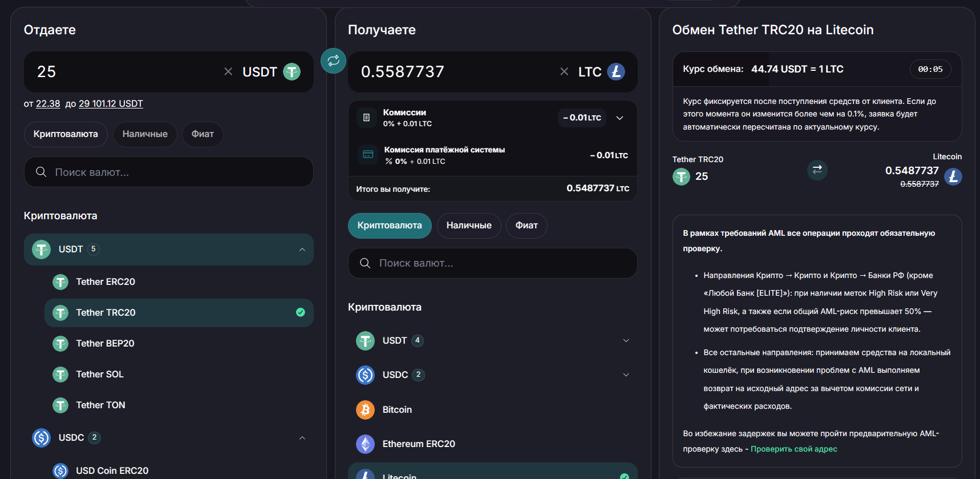Screen dimensions: 980x479
Task: Open the Проверить свой адрес link
Action: click(x=794, y=449)
